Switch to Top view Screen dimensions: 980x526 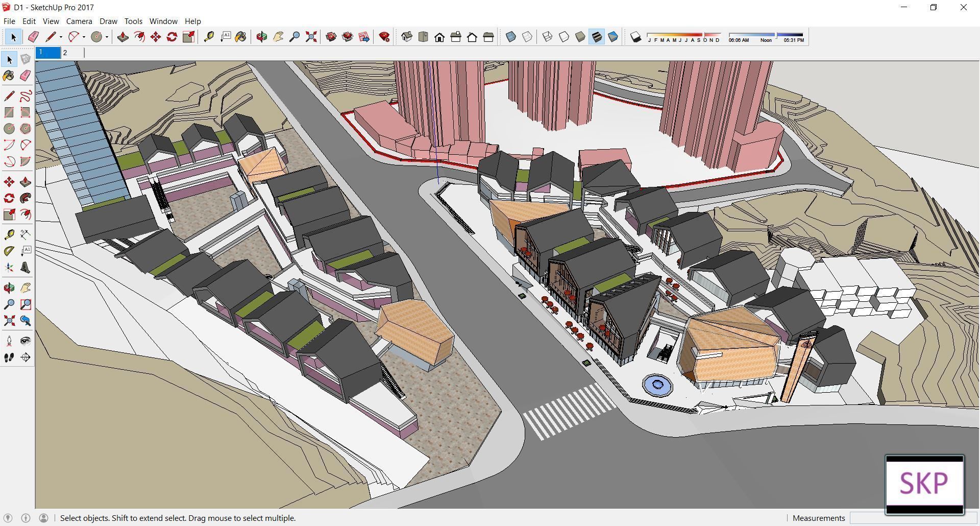click(x=423, y=37)
